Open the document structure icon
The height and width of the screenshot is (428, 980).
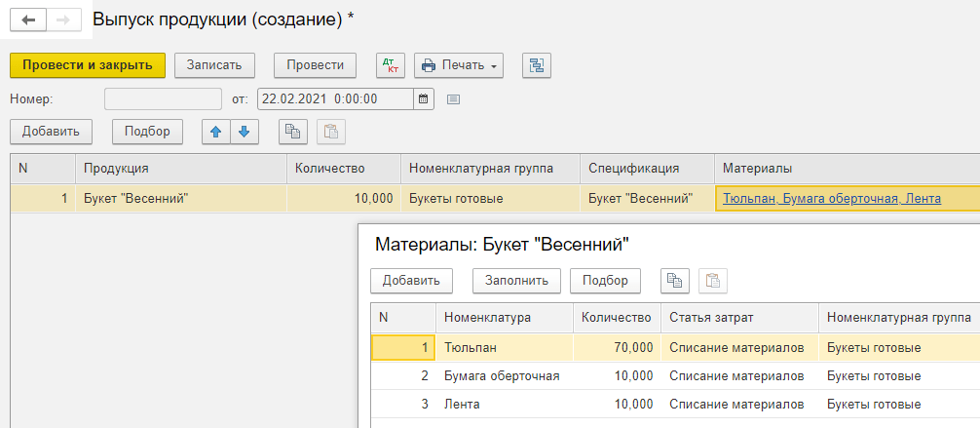[x=537, y=65]
